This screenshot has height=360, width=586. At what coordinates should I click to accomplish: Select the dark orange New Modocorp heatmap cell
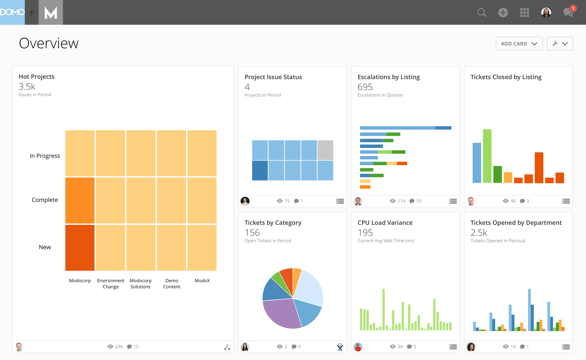[x=80, y=248]
